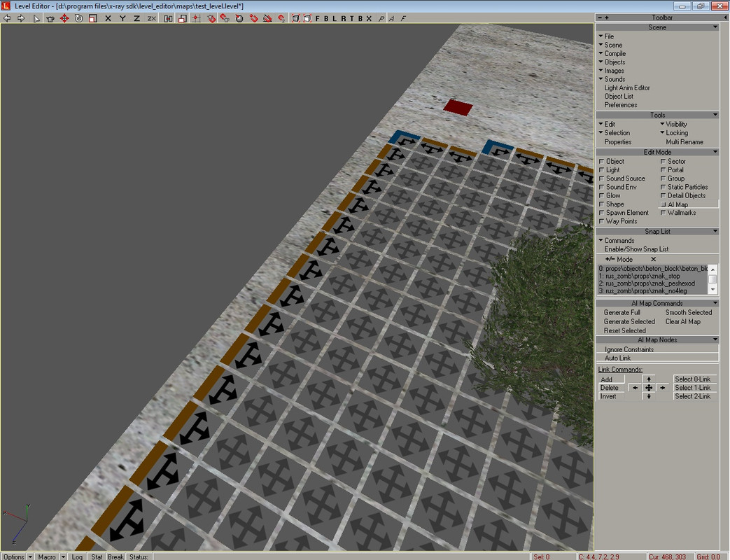Viewport: 730px width, 560px height.
Task: Open Multi Rename
Action: coord(685,142)
